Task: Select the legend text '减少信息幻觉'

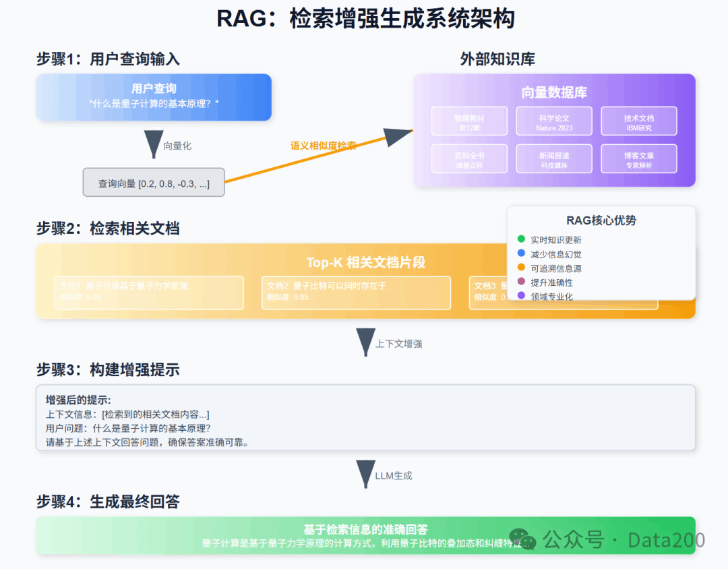Action: [x=555, y=255]
